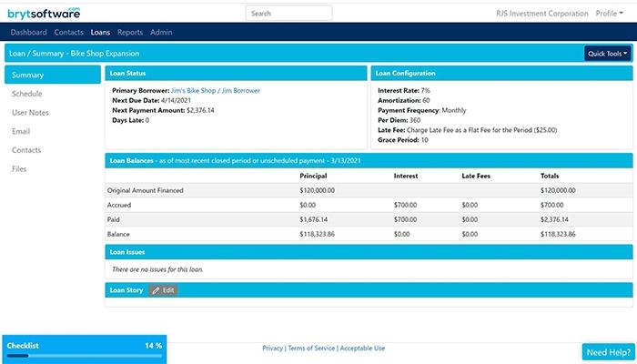
Task: Switch to the Schedule sidebar tab
Action: coord(26,94)
